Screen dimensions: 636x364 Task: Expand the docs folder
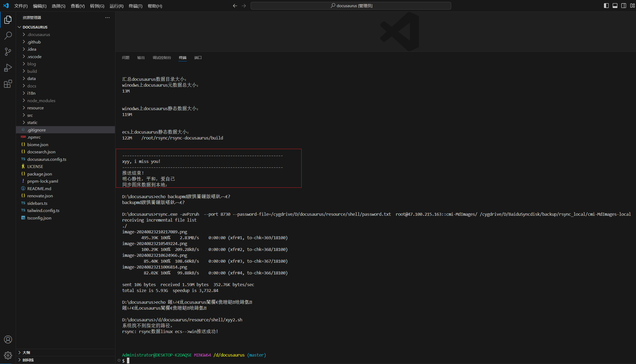coord(65,86)
